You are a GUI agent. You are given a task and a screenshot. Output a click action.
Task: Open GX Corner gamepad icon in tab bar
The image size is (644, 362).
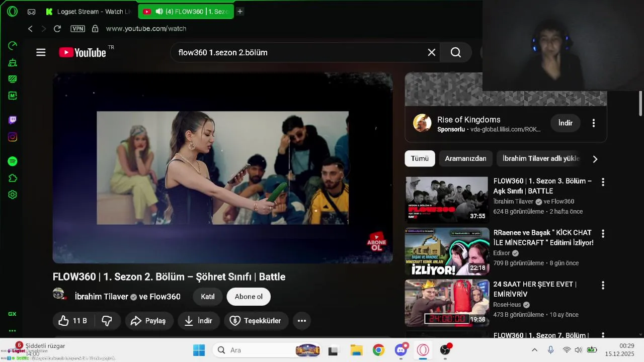(x=31, y=12)
